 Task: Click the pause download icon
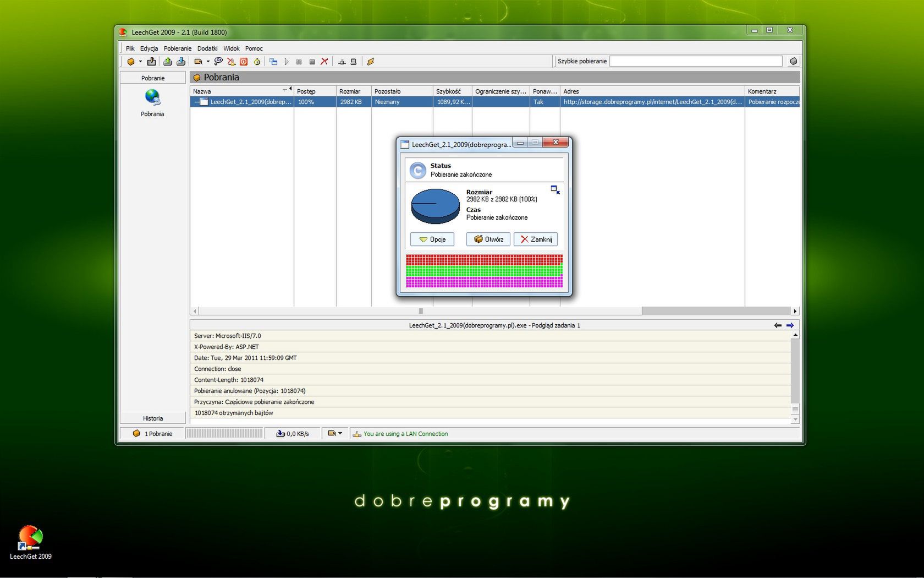[x=299, y=62]
